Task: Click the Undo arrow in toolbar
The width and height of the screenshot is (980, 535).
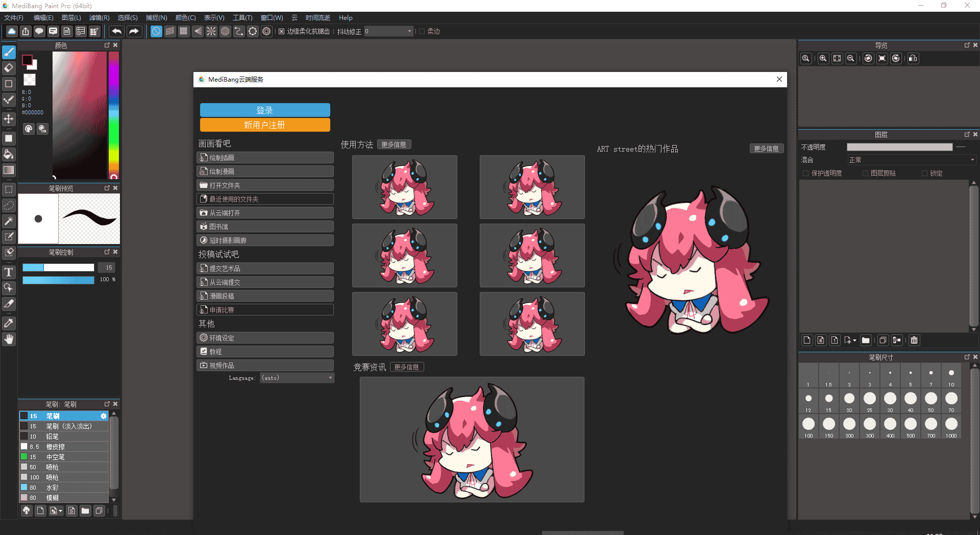Action: click(x=116, y=32)
